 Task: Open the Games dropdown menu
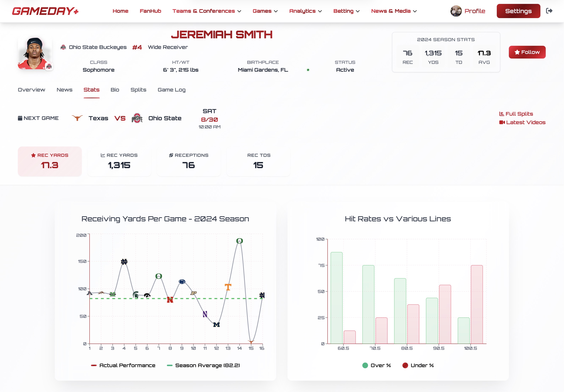(265, 11)
